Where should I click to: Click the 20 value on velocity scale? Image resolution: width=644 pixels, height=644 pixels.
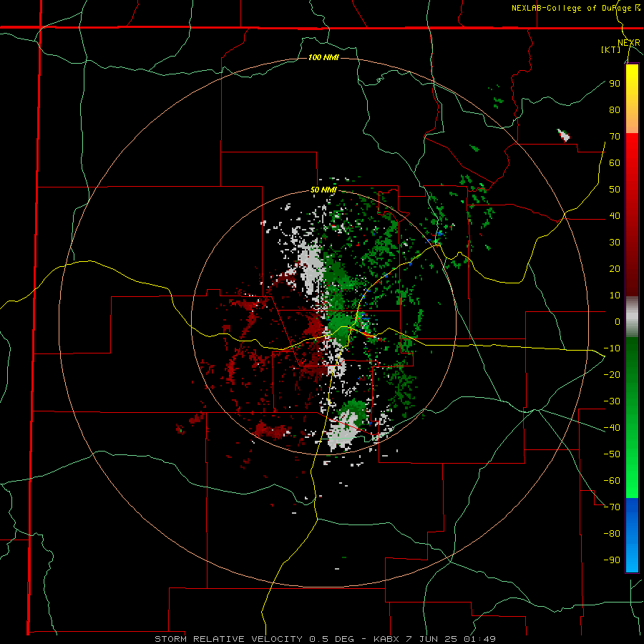(x=615, y=268)
